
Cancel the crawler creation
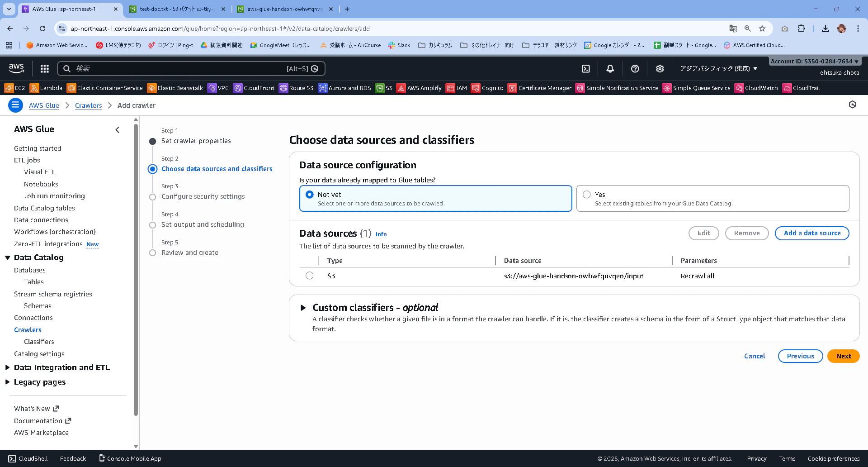click(755, 356)
